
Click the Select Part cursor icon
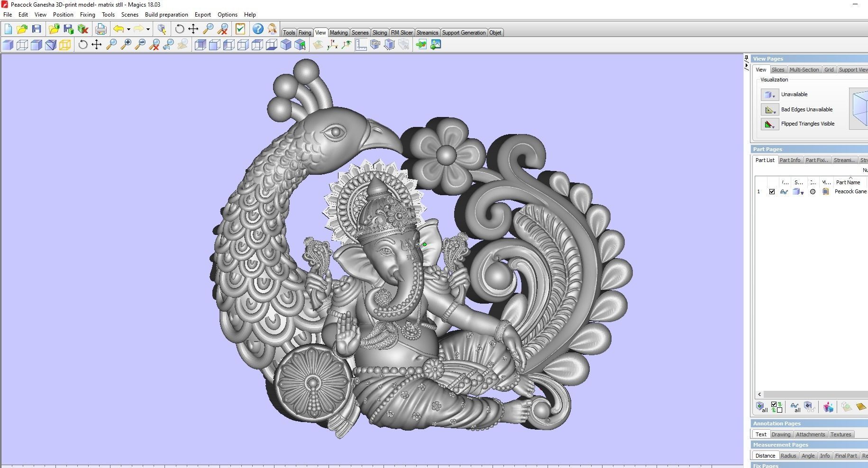coord(162,29)
